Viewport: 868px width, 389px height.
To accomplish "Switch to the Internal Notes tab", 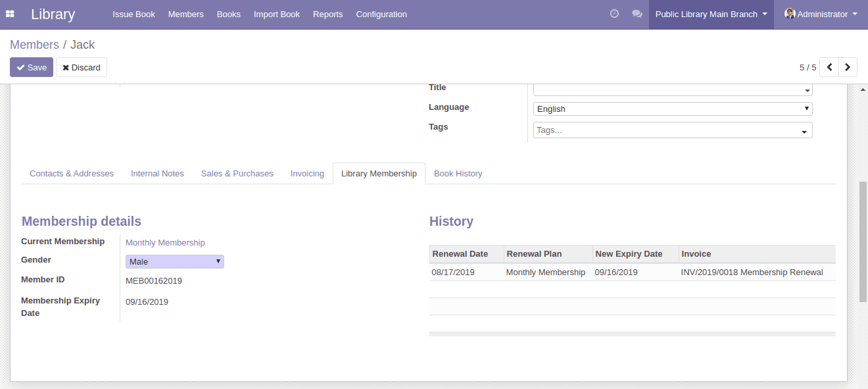I will click(x=157, y=174).
